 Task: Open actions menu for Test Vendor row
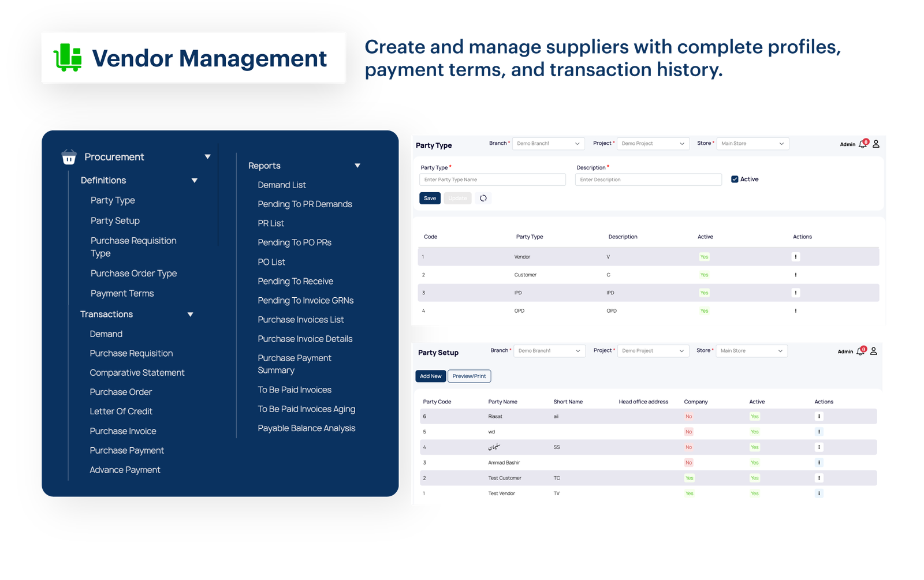coord(819,493)
